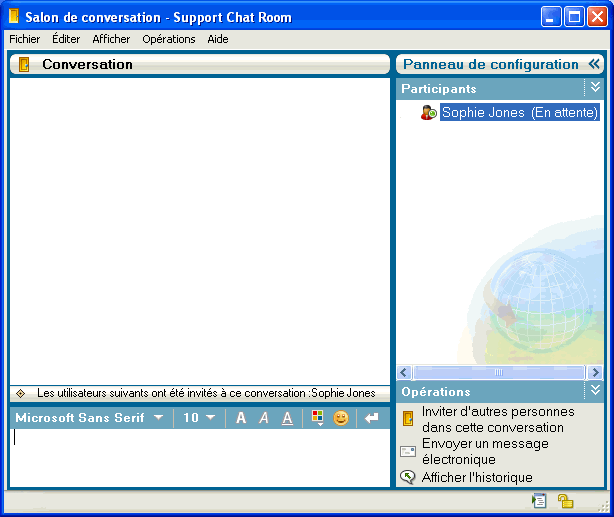This screenshot has height=517, width=614.
Task: Click the door icon beside Conversation header
Action: tap(24, 64)
